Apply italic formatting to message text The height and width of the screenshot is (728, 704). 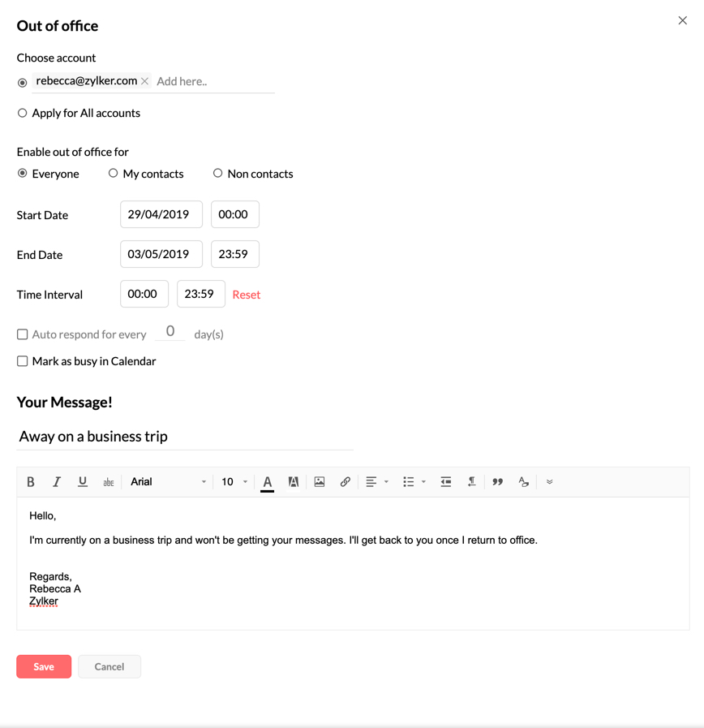pyautogui.click(x=57, y=482)
